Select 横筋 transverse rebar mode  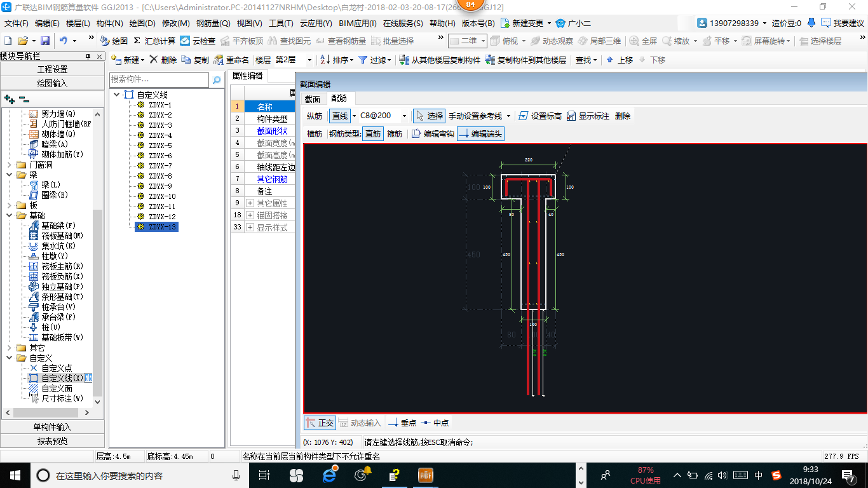pyautogui.click(x=315, y=133)
